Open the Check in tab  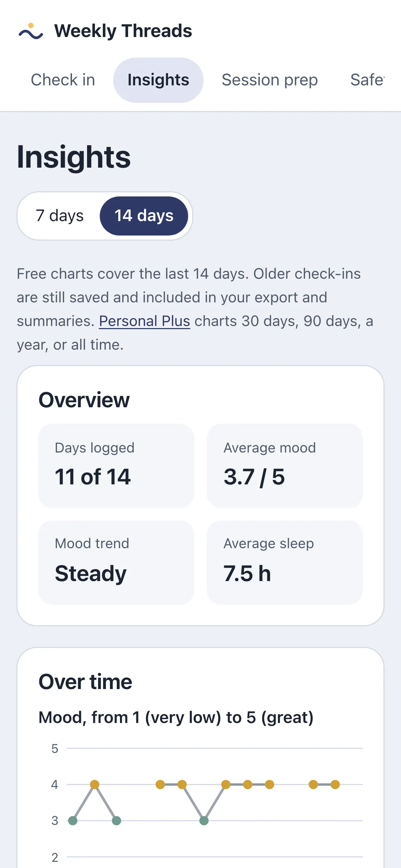click(x=63, y=80)
